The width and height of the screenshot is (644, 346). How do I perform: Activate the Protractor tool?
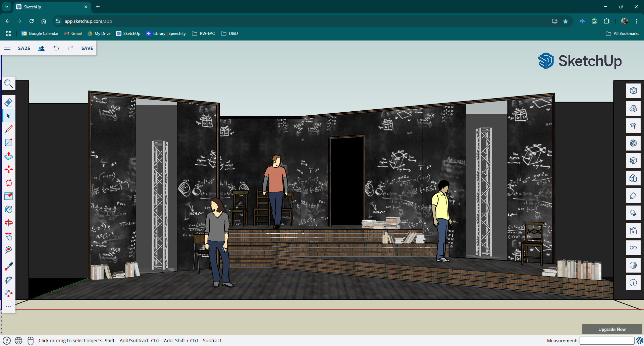coord(9,280)
